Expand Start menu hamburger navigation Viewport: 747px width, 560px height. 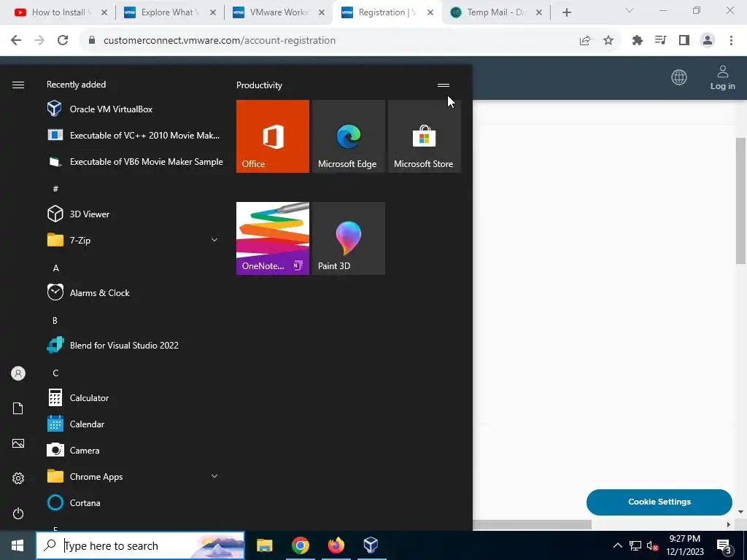tap(18, 85)
